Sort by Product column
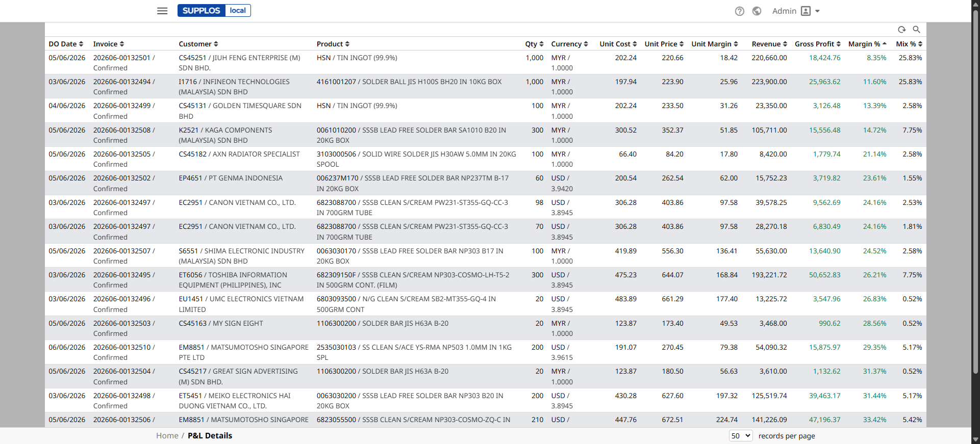 click(x=333, y=44)
